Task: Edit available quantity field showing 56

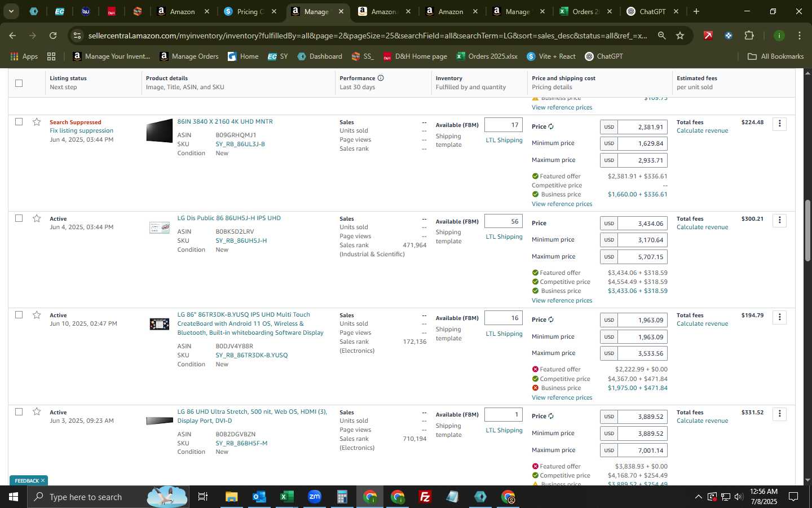Action: pyautogui.click(x=504, y=221)
